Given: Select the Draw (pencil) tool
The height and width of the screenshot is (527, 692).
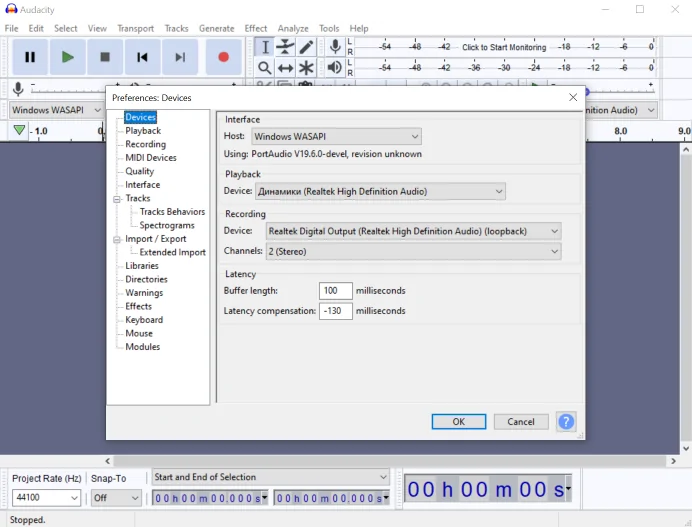Looking at the screenshot, I should (306, 47).
